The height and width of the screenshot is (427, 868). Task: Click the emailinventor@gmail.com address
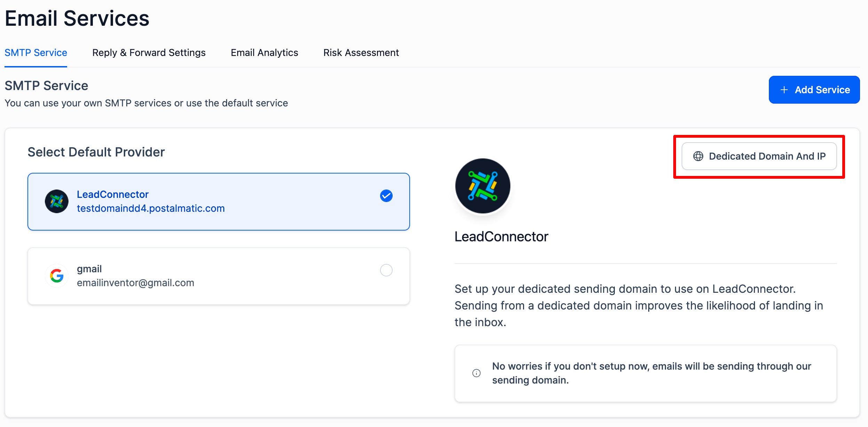[135, 283]
